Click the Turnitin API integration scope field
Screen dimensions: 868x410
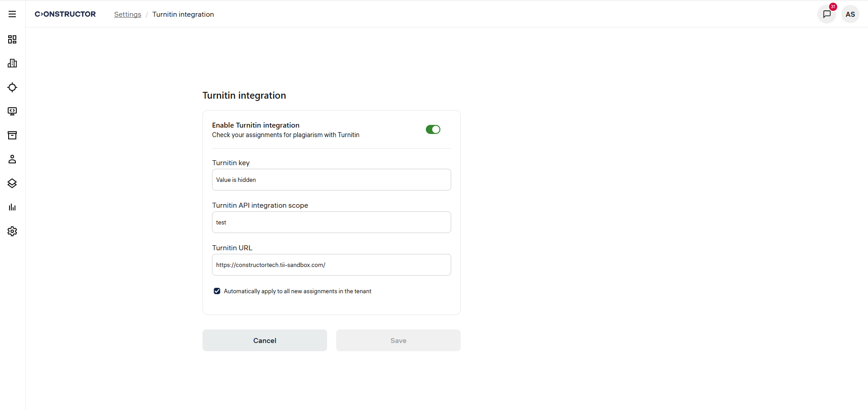(331, 222)
